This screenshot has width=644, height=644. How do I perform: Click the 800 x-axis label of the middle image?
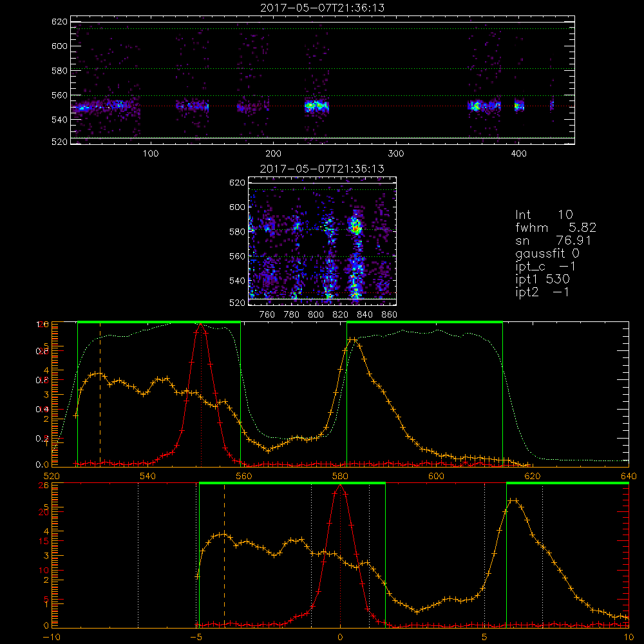pos(316,315)
